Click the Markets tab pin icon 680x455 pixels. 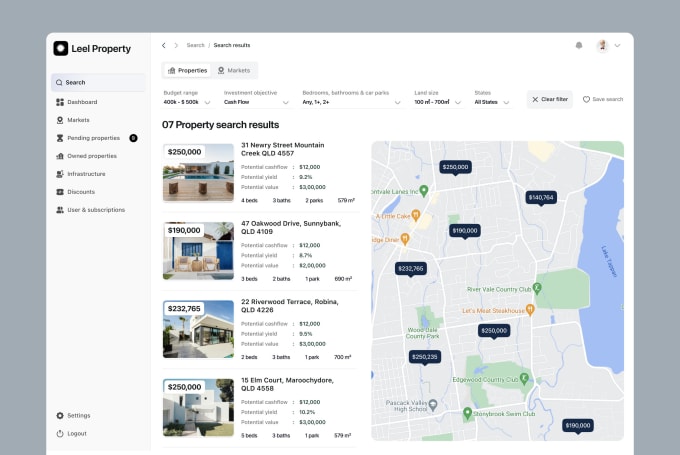click(221, 70)
